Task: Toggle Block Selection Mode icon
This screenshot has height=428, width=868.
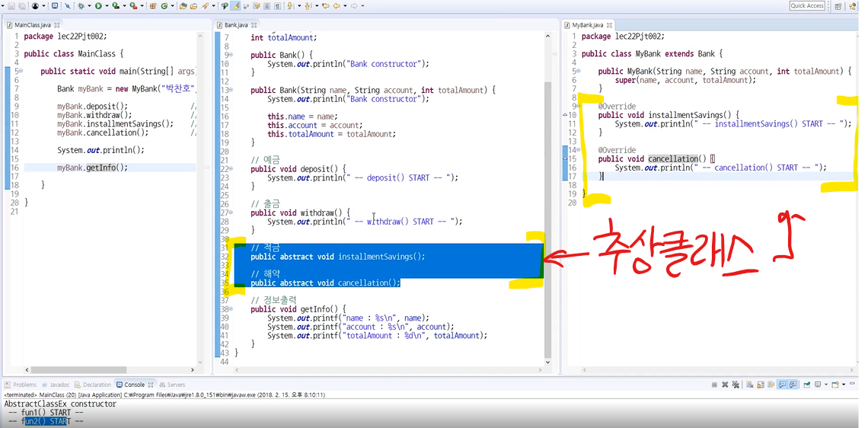Action: coord(266,6)
